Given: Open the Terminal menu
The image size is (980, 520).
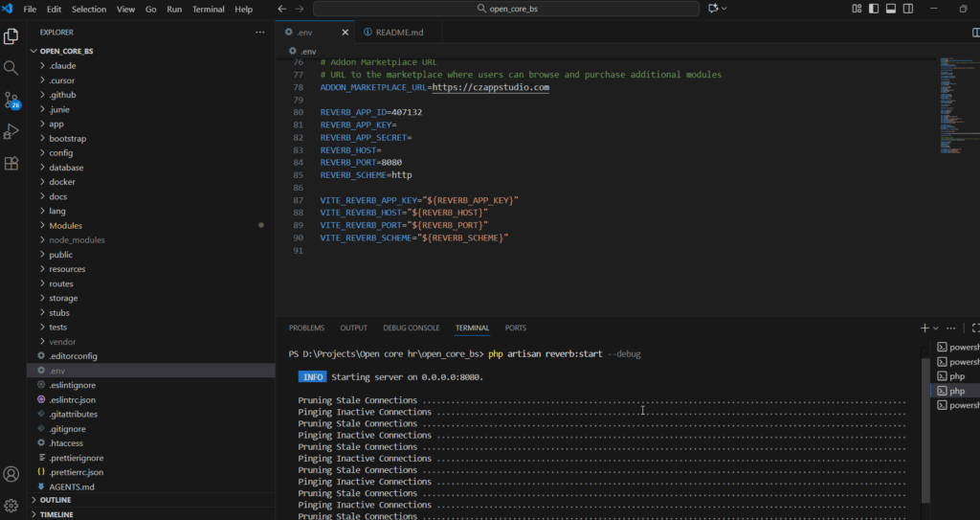Looking at the screenshot, I should point(209,9).
